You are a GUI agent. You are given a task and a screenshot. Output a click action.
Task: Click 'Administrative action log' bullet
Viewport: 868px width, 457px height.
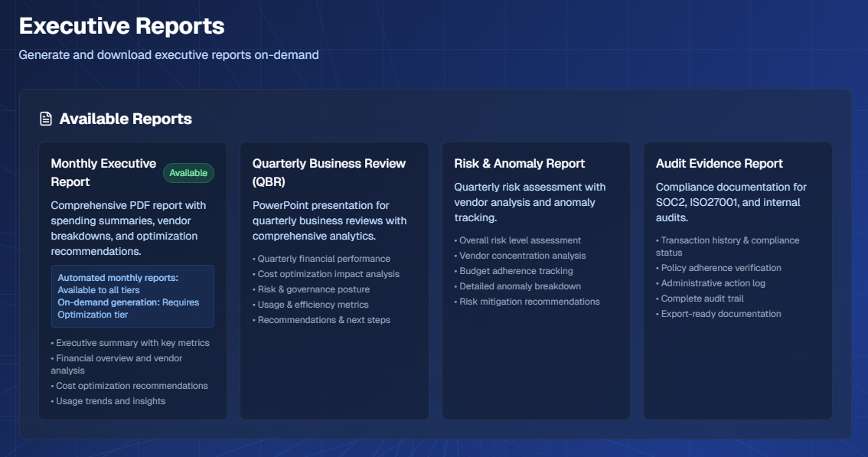[x=710, y=283]
